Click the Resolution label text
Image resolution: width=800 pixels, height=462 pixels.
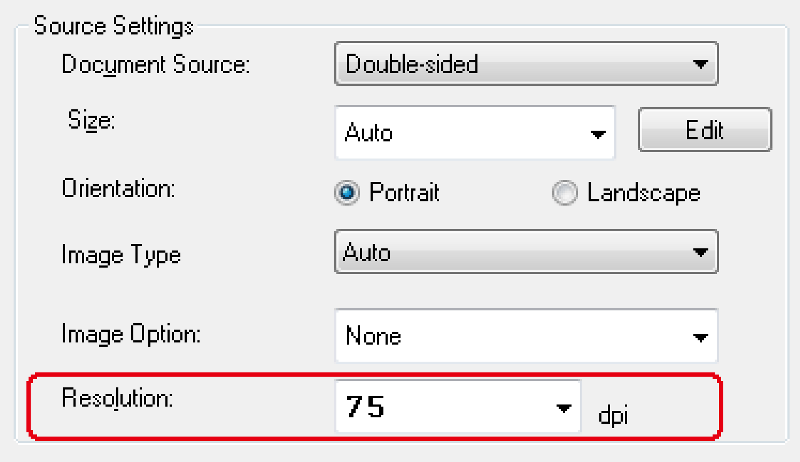[118, 398]
